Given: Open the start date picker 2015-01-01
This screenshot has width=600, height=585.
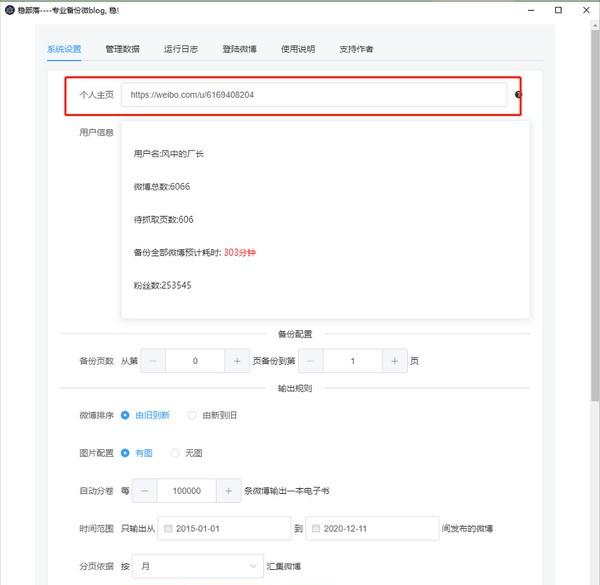Looking at the screenshot, I should click(x=224, y=528).
